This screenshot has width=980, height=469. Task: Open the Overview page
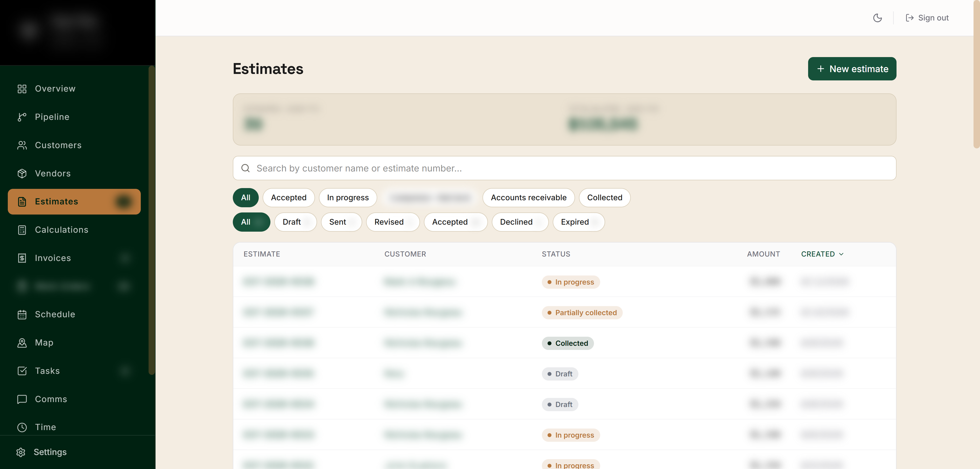(x=74, y=89)
